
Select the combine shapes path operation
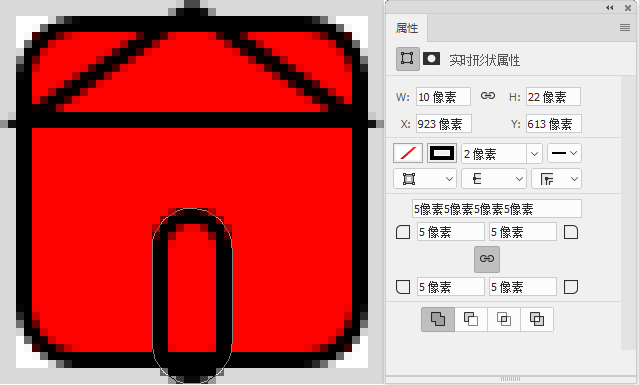(438, 319)
